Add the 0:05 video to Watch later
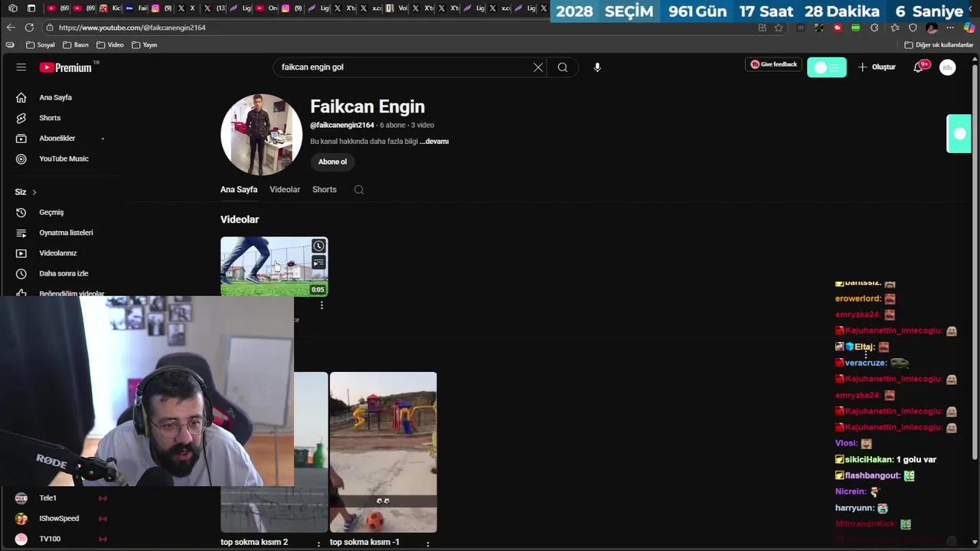Screen dimensions: 980x551 (x=318, y=246)
